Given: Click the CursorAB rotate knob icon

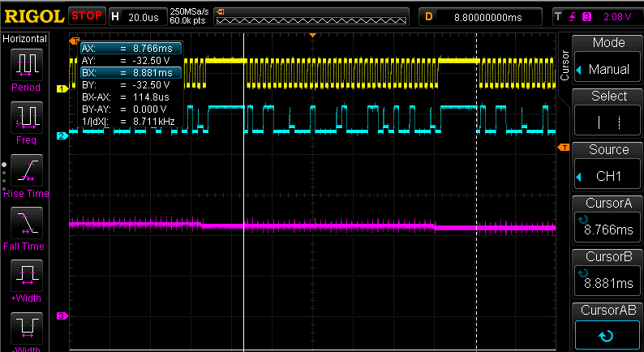Looking at the screenshot, I should tap(608, 335).
